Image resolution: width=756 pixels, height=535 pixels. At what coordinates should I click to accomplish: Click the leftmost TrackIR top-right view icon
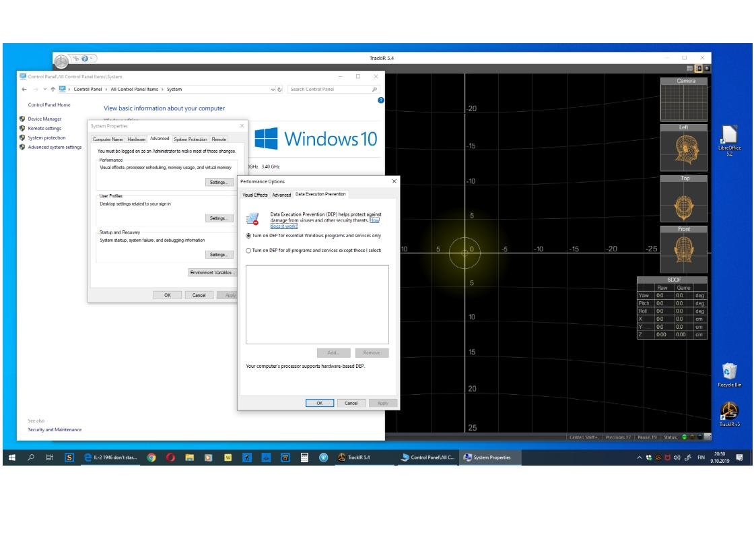coord(690,69)
